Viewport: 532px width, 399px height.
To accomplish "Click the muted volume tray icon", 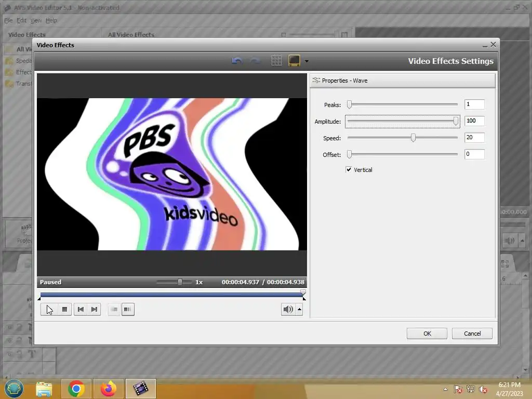I will coord(483,389).
